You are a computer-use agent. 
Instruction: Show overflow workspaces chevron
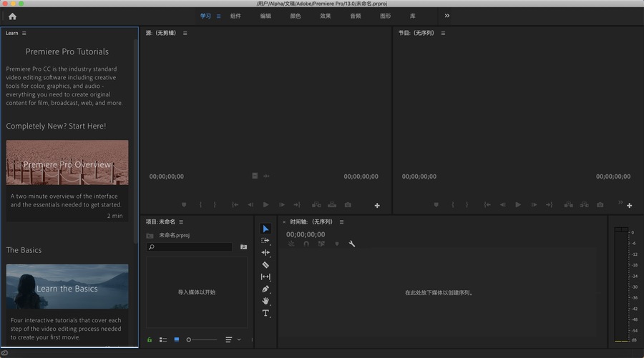click(x=447, y=16)
